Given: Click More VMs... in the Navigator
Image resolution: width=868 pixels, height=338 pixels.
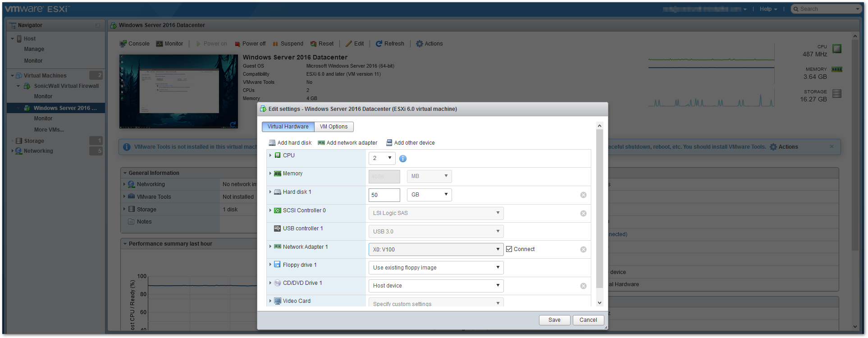Looking at the screenshot, I should 49,130.
